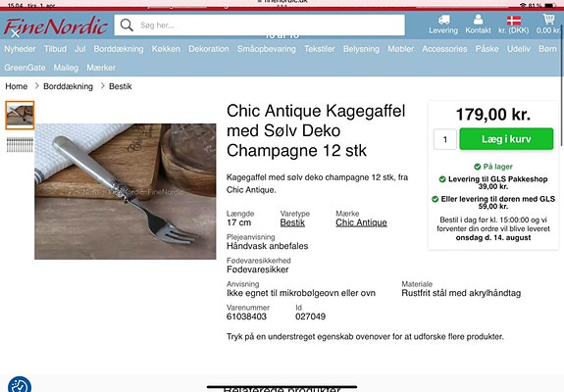The height and width of the screenshot is (392, 564).
Task: Click the search magnifier icon
Action: (x=127, y=25)
